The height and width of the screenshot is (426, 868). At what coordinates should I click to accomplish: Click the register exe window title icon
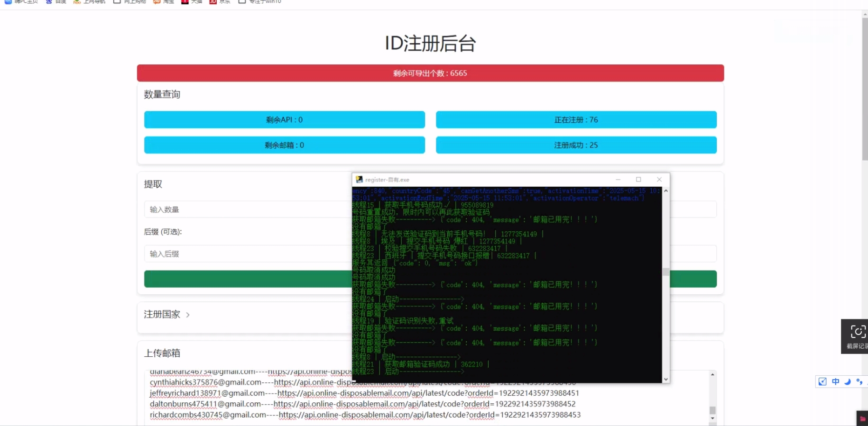coord(359,180)
